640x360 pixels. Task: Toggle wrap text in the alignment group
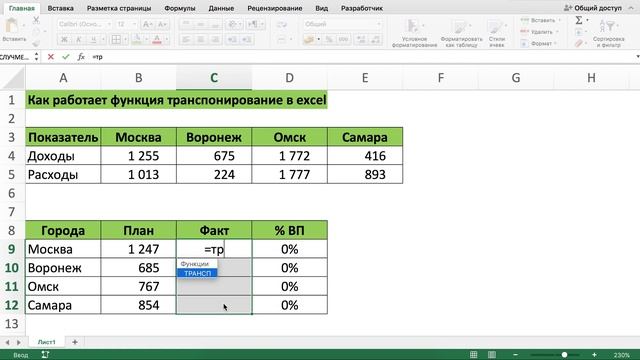(282, 24)
